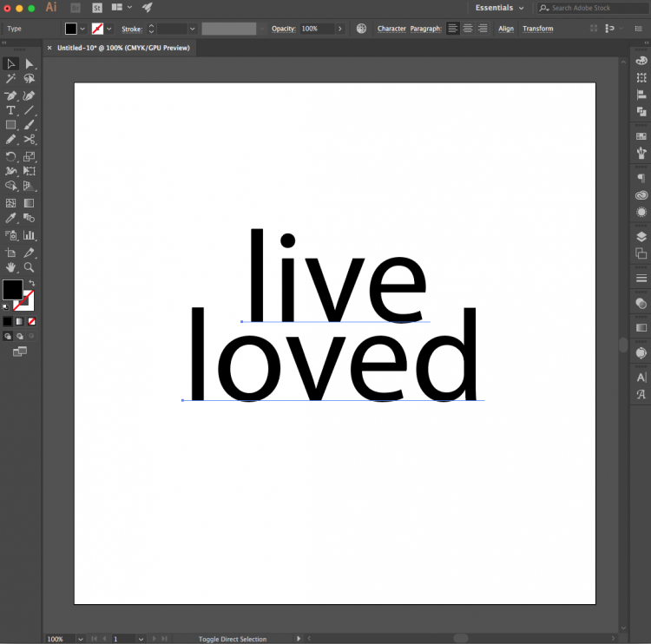Select the Direct Selection tool

[29, 64]
